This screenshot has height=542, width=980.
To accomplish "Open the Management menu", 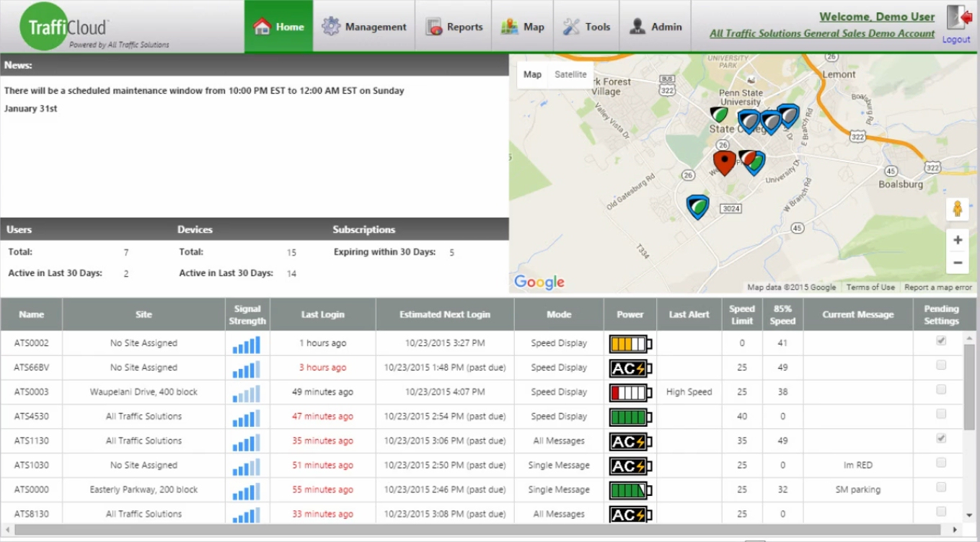I will [364, 27].
